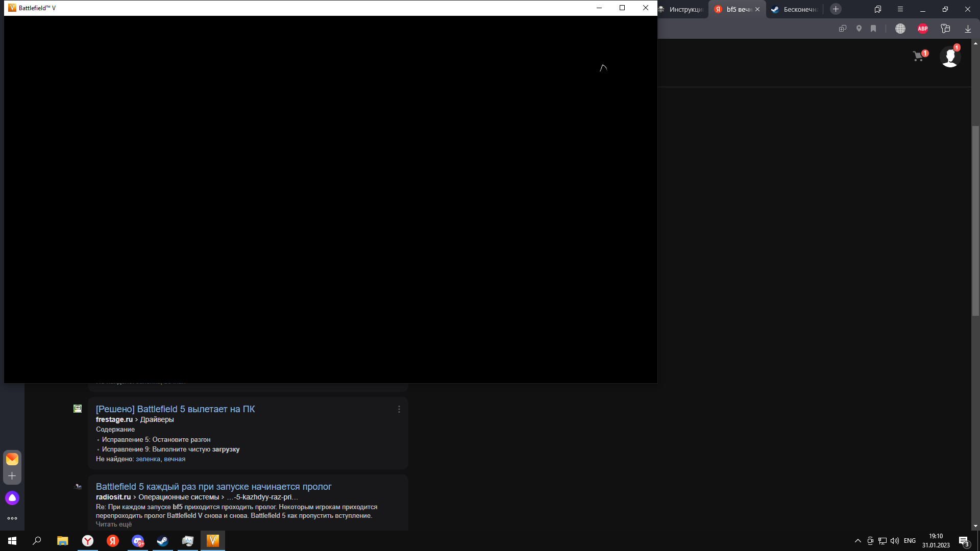Maximize the Battlefield V window

coord(622,8)
